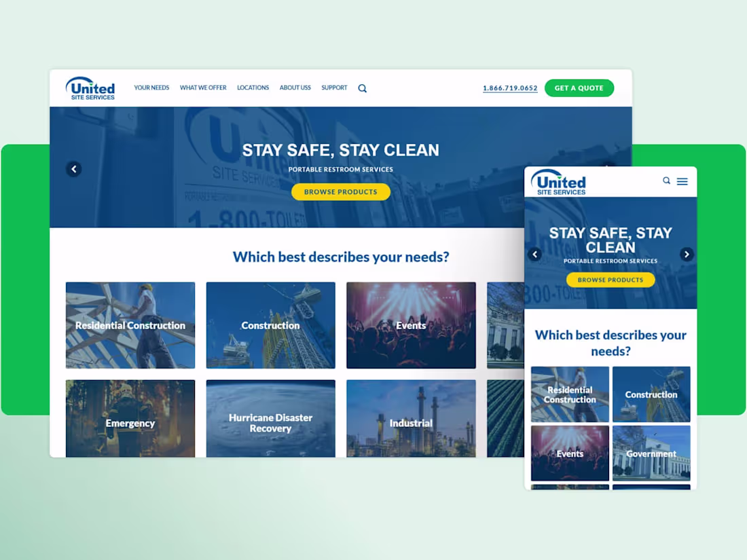Expand the WHAT WE OFFER navigation dropdown
747x560 pixels.
(202, 88)
